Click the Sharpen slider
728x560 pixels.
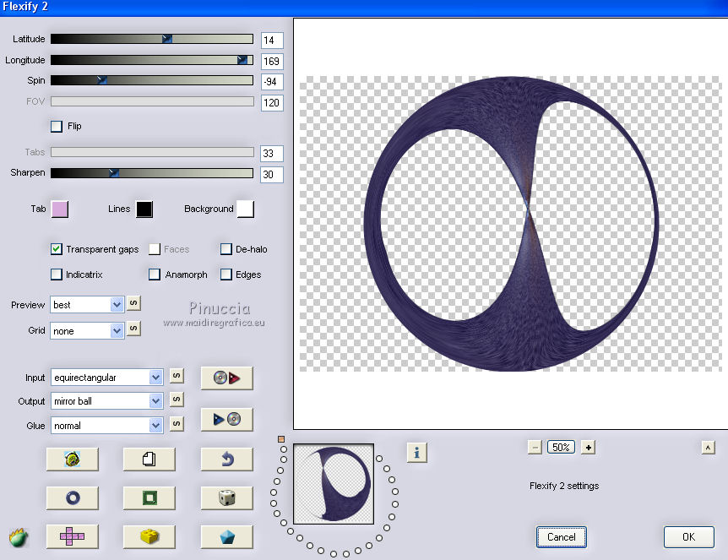coord(152,173)
